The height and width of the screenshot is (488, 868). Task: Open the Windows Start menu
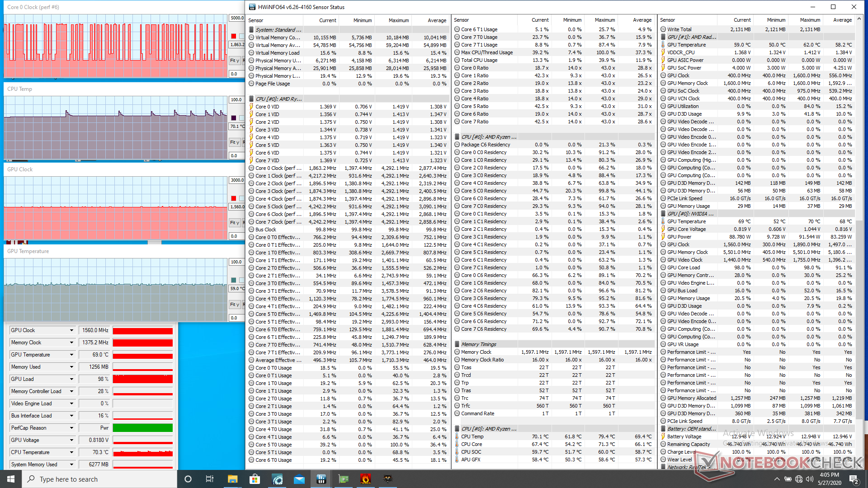point(11,479)
